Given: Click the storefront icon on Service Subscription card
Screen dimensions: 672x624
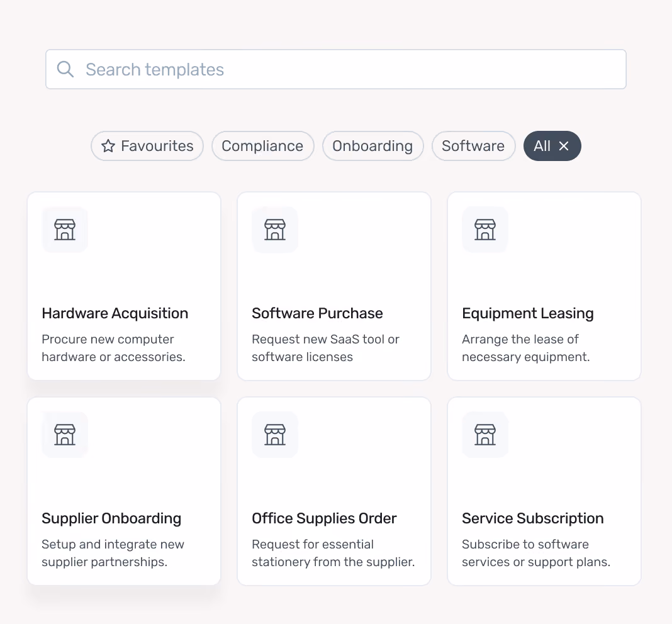Looking at the screenshot, I should 485,435.
